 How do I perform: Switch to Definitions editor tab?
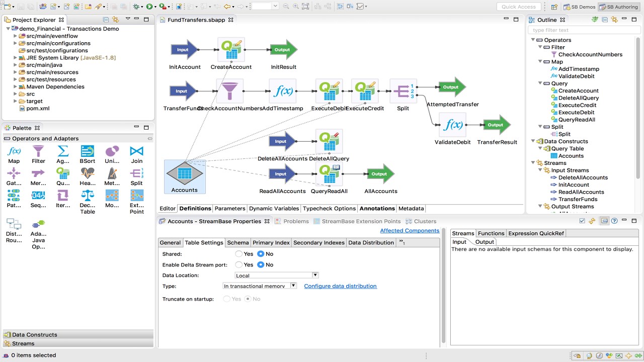coord(195,208)
